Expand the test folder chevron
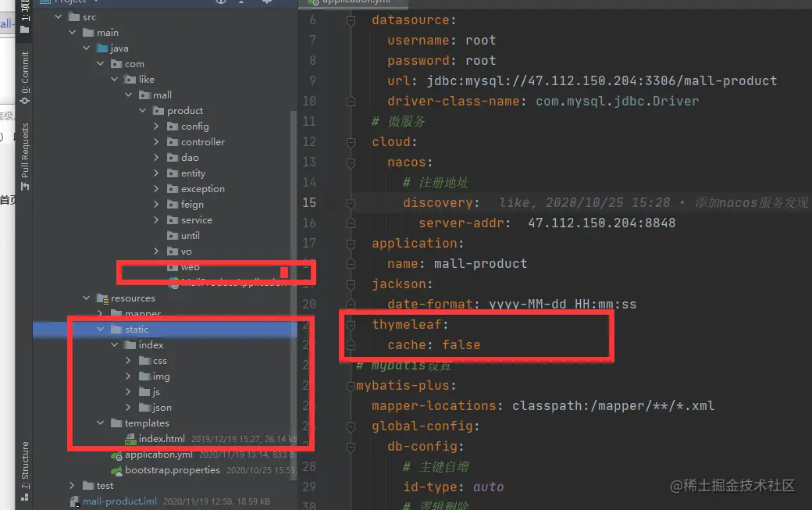 [x=72, y=485]
